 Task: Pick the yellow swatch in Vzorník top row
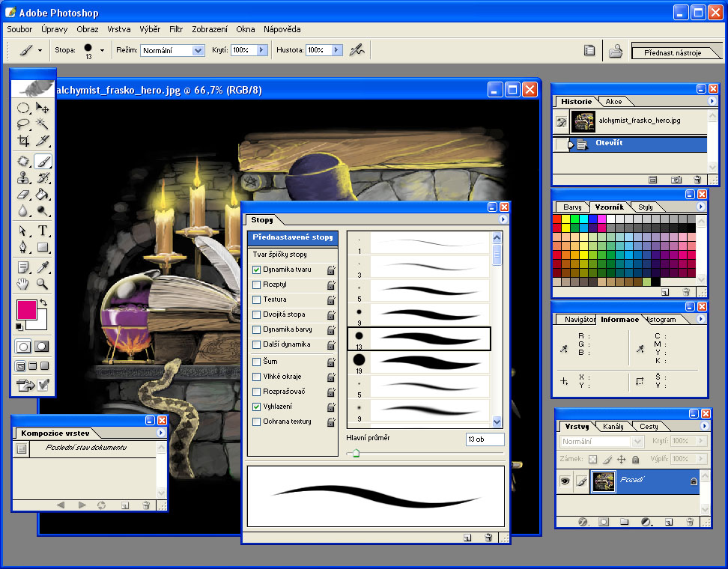pyautogui.click(x=565, y=219)
